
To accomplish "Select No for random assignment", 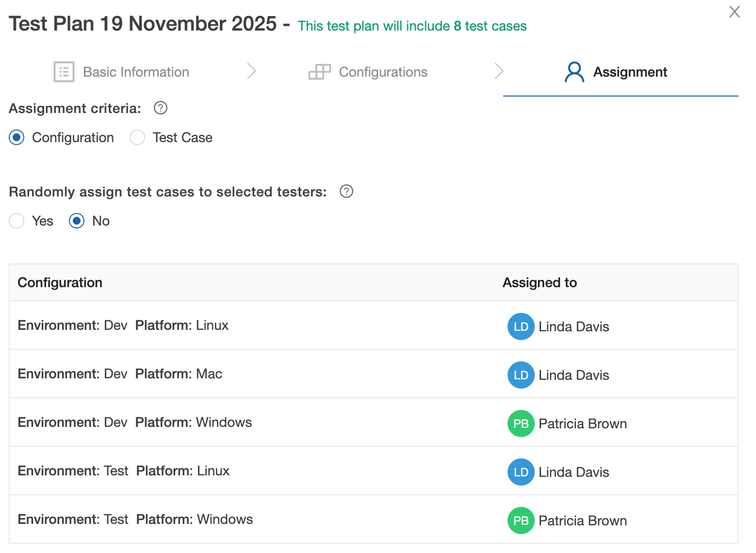I will 76,221.
